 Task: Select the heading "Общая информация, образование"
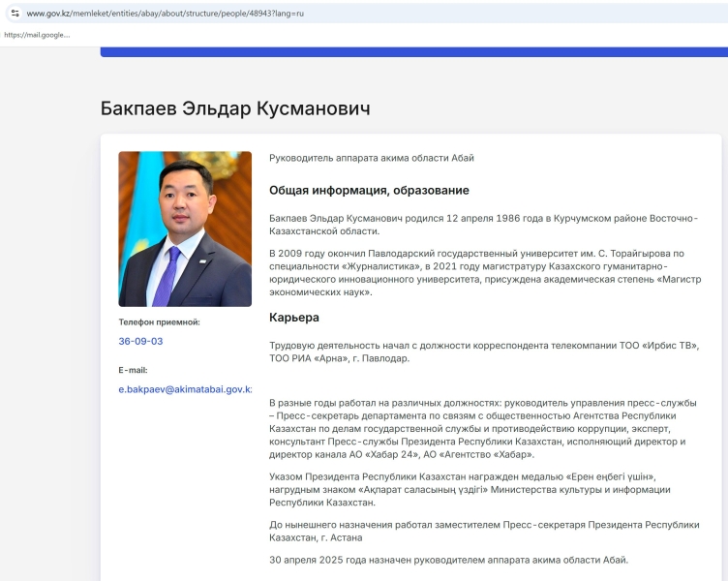pos(369,191)
